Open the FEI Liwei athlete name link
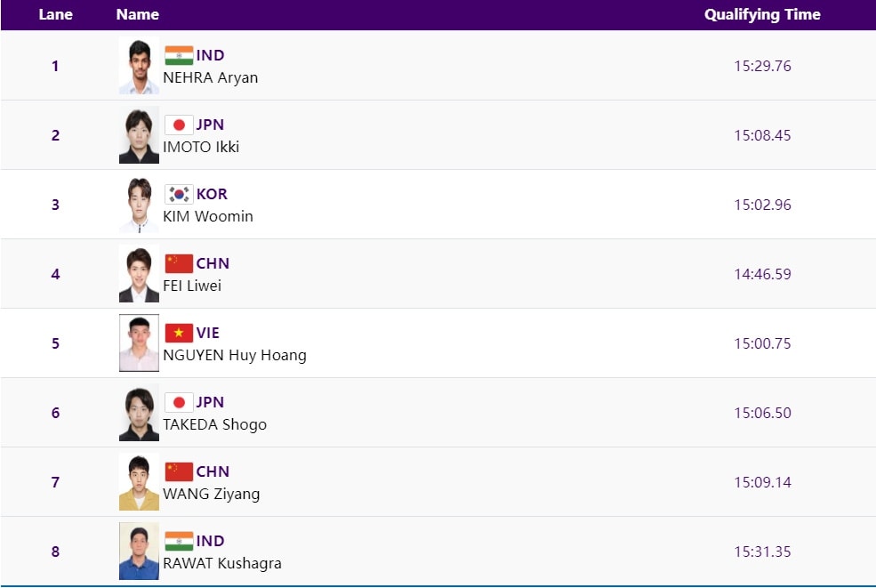The width and height of the screenshot is (876, 588). tap(192, 286)
